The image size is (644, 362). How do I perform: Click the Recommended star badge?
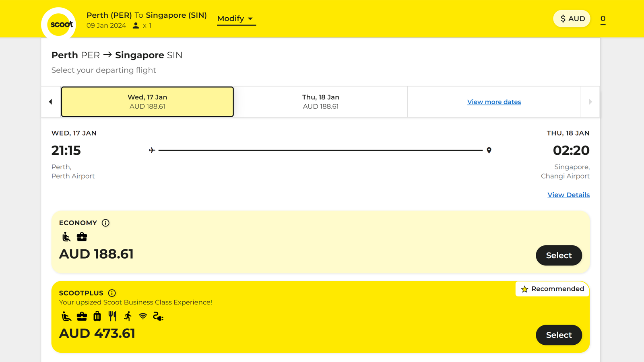point(552,289)
